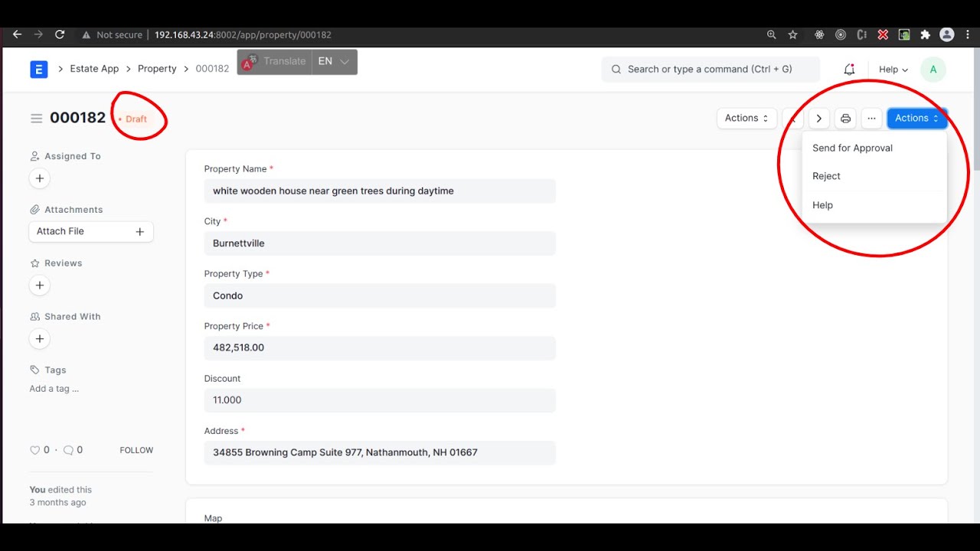This screenshot has width=980, height=551.
Task: Go to the Property breadcrumb
Action: 157,69
